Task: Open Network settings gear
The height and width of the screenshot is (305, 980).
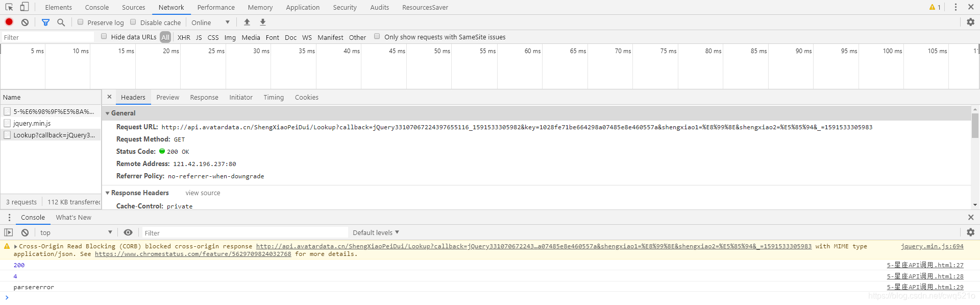Action: (x=970, y=22)
